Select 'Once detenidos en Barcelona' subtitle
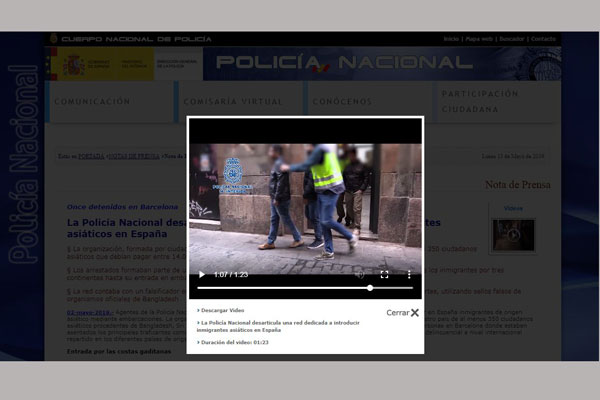Image resolution: width=600 pixels, height=400 pixels. pos(122,207)
